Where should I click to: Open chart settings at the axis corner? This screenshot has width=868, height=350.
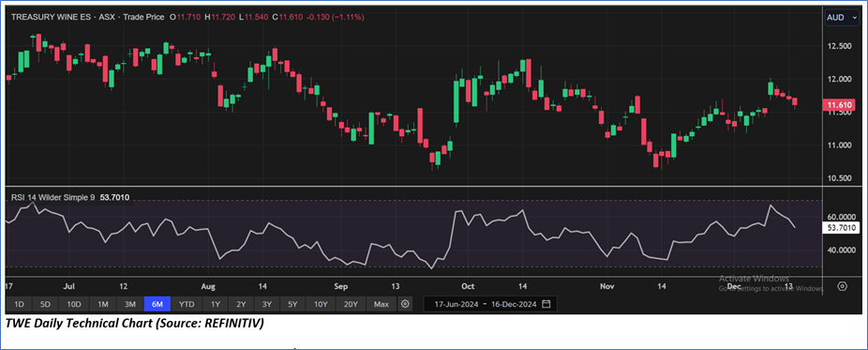842,286
